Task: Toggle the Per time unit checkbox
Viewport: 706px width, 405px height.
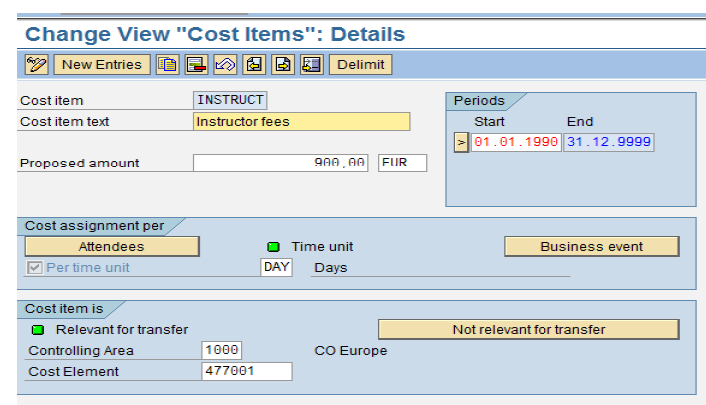Action: [x=35, y=268]
